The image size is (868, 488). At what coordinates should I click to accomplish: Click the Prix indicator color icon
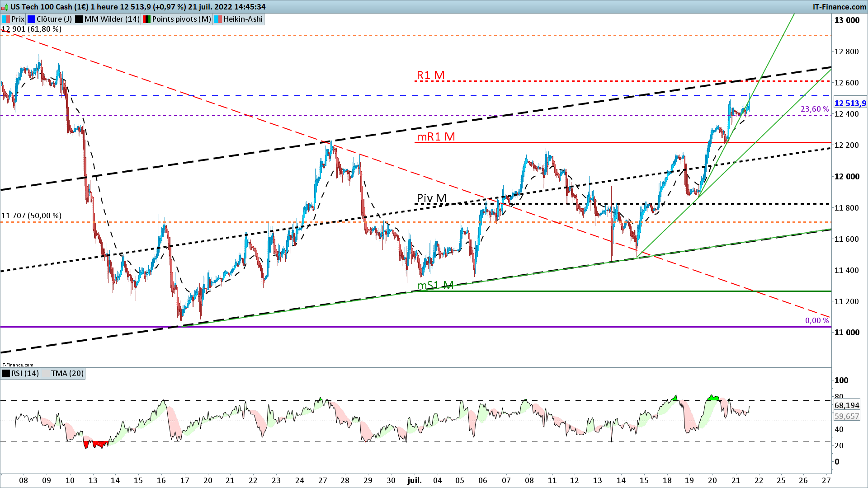click(6, 19)
